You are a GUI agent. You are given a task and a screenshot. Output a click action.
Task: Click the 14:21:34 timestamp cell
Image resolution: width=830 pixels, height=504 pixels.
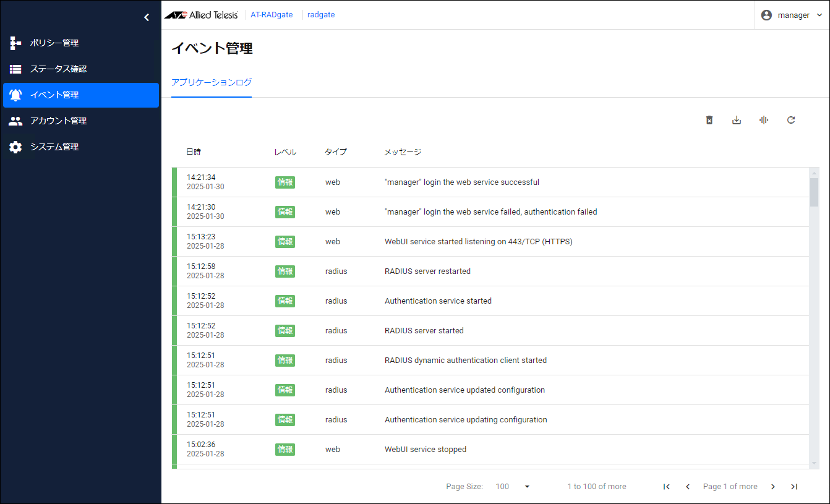(x=205, y=182)
